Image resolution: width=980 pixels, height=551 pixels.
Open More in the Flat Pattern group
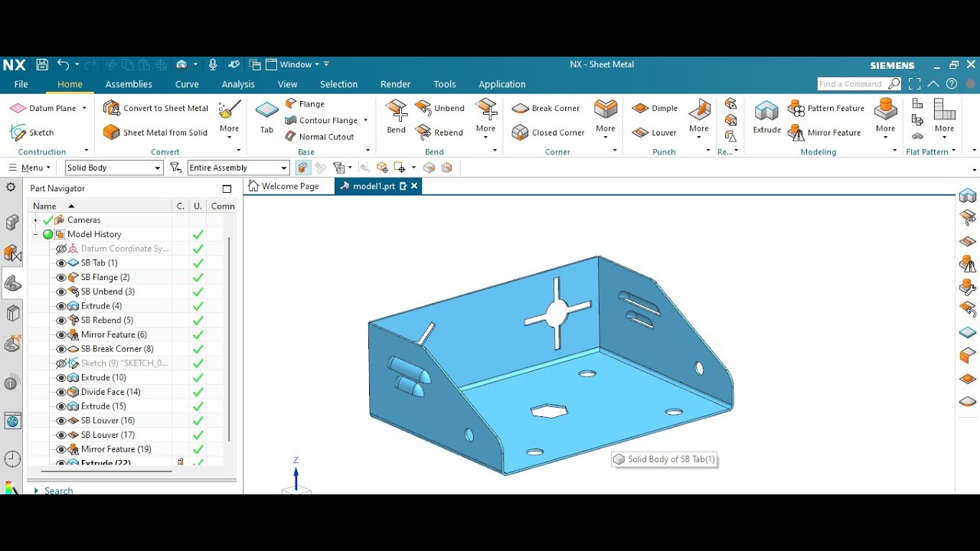(944, 118)
